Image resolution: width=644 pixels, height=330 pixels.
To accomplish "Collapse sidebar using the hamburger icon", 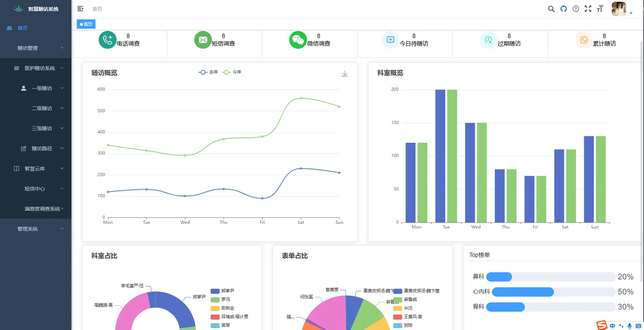I will [x=80, y=9].
